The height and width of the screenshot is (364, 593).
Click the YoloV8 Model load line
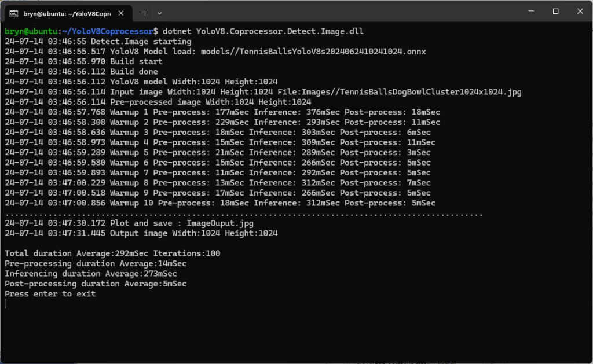pyautogui.click(x=215, y=52)
